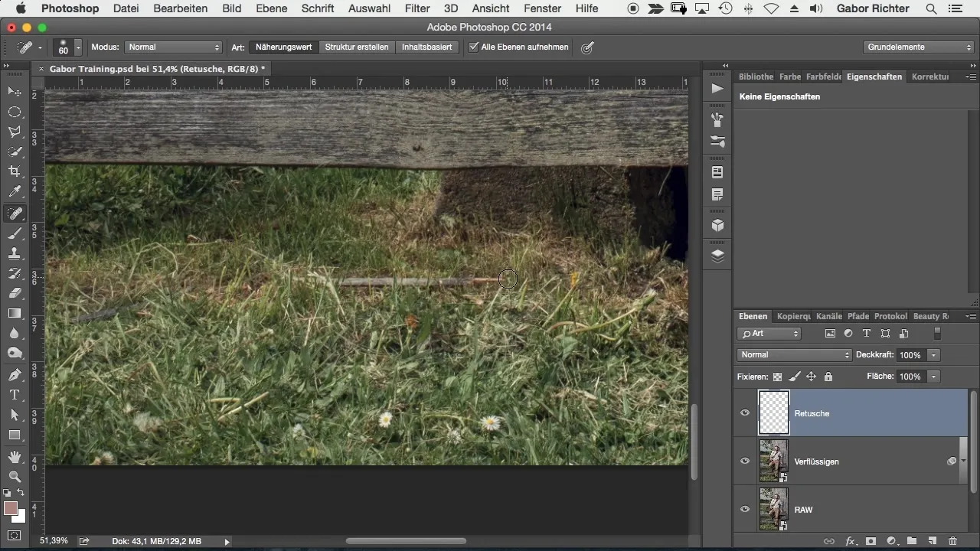Screen dimensions: 980x551
Task: Toggle layer filtering switch on/off
Action: tap(937, 334)
